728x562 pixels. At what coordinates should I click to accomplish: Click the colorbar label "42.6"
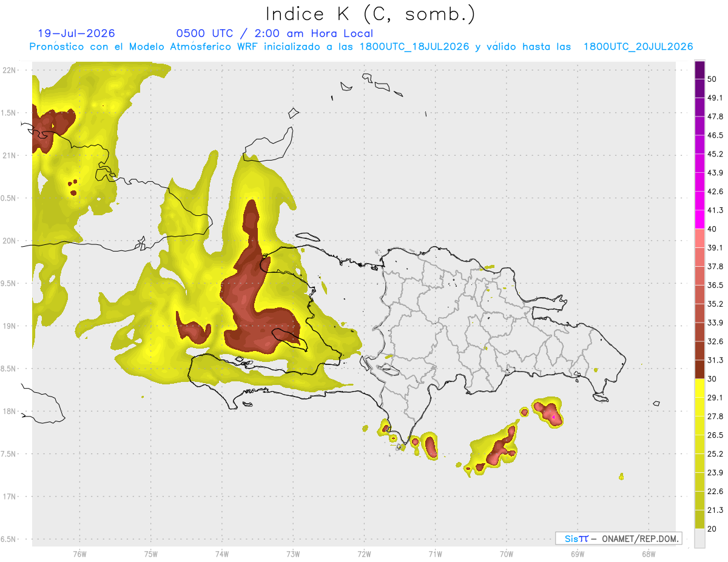tap(715, 192)
